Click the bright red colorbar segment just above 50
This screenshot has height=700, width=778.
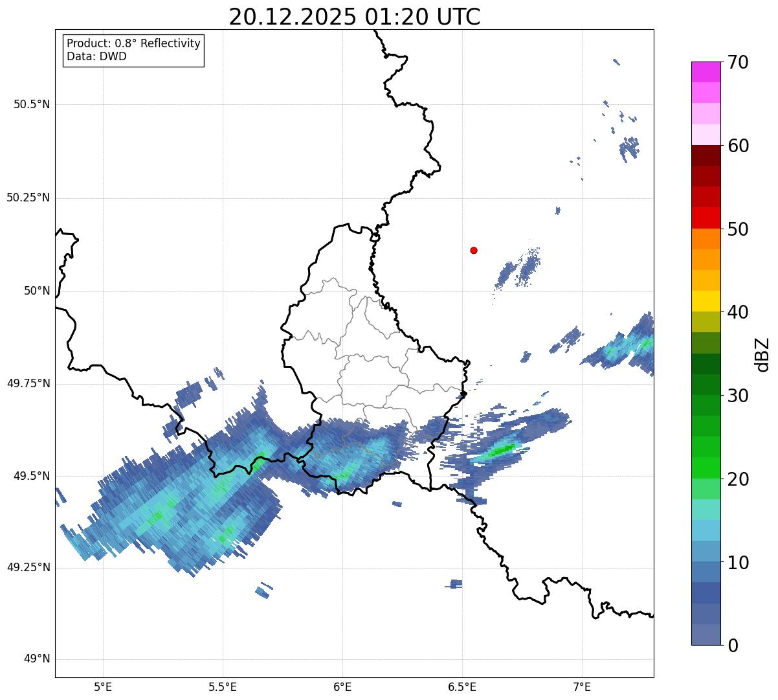pyautogui.click(x=706, y=218)
